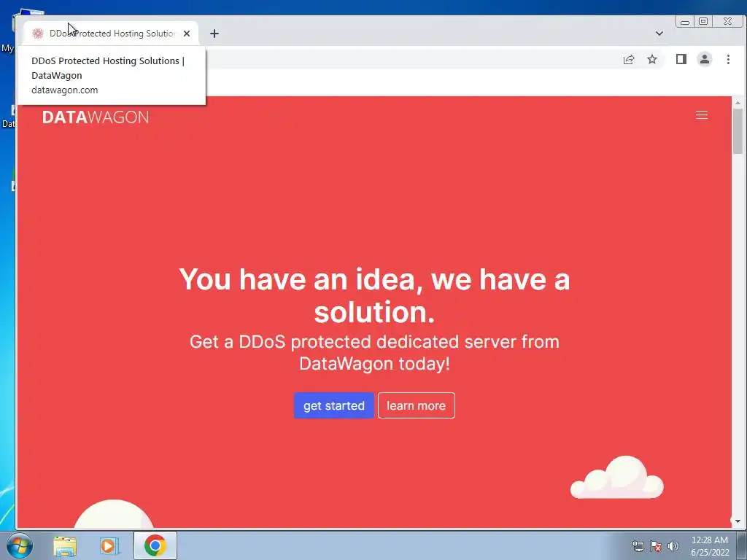Viewport: 747px width, 560px height.
Task: Click the Chrome taskbar icon
Action: pyautogui.click(x=155, y=545)
